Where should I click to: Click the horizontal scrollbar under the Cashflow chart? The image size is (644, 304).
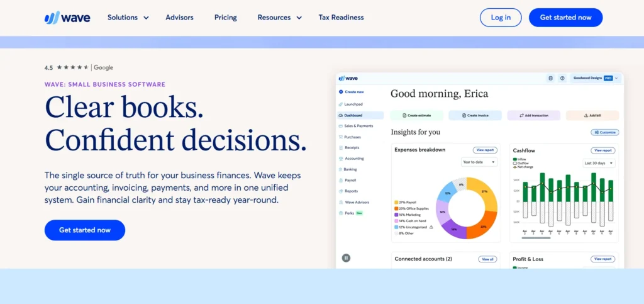point(536,238)
